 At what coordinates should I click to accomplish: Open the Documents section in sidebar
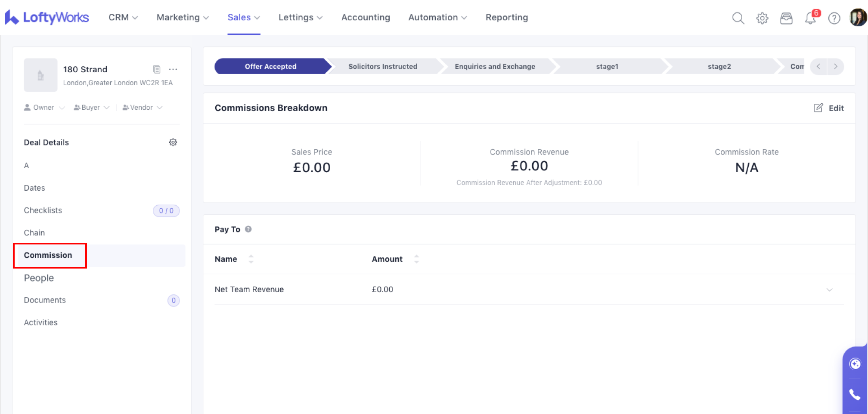[x=45, y=300]
